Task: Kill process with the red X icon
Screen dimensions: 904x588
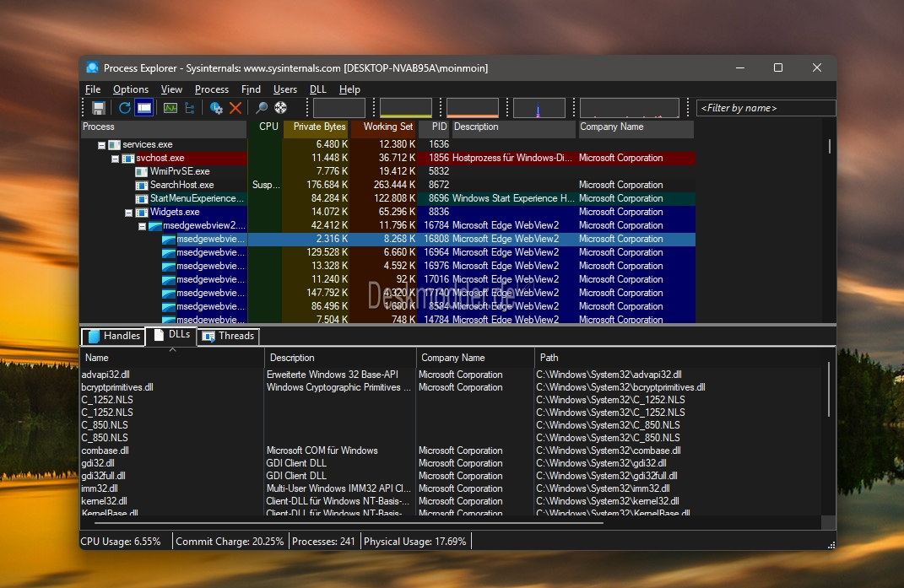Action: click(x=235, y=108)
